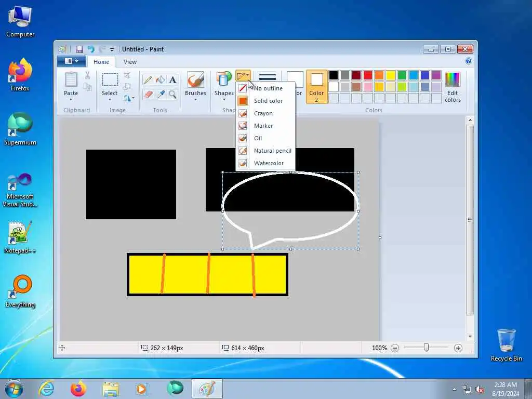The image size is (532, 399).
Task: Show hidden tray icons arrow
Action: point(454,390)
